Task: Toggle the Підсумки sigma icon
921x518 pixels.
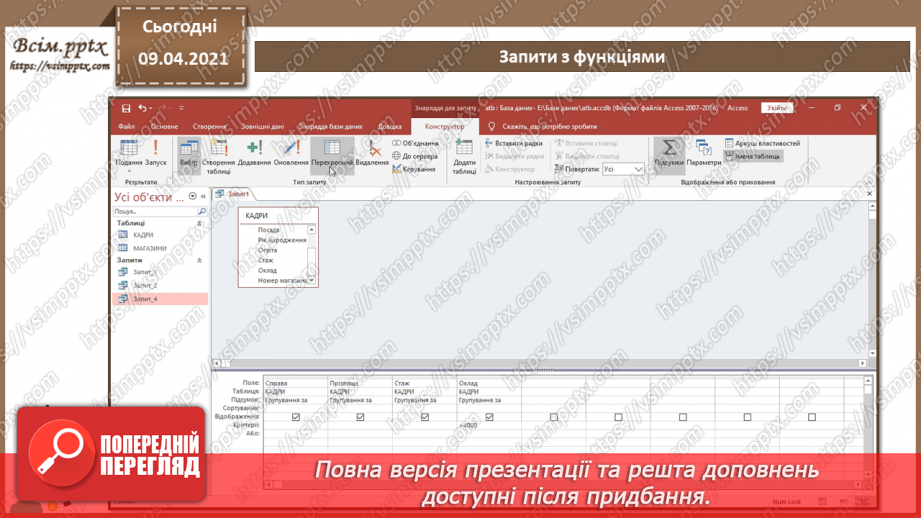Action: click(x=668, y=151)
